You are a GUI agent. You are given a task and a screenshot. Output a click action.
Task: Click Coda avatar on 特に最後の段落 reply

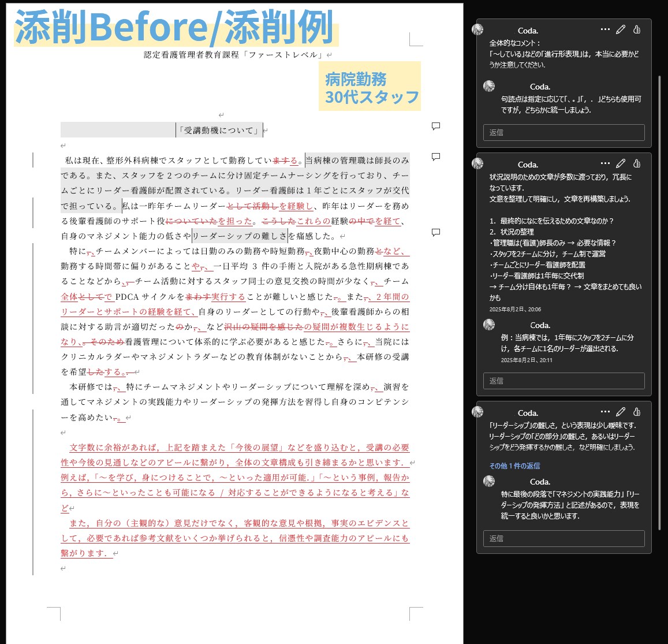pos(489,481)
